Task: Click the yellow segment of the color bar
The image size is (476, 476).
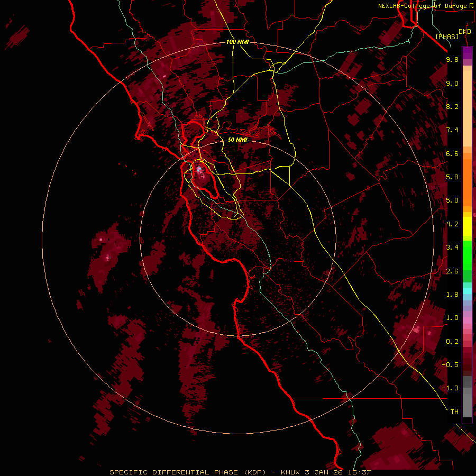Action: click(x=467, y=226)
